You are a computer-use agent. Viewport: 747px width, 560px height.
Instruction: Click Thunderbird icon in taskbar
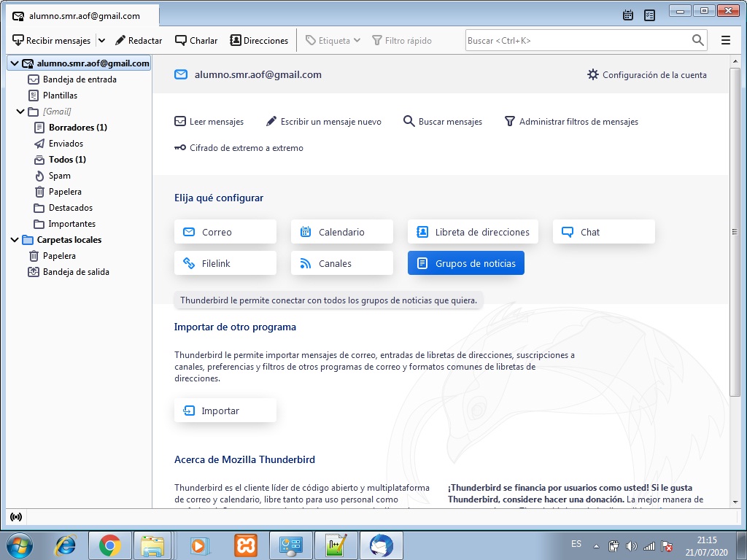(x=381, y=545)
